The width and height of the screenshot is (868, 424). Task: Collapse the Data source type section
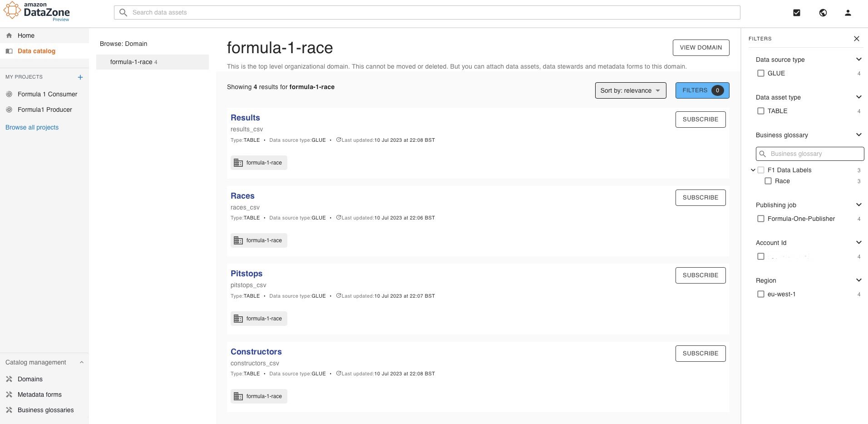[858, 59]
